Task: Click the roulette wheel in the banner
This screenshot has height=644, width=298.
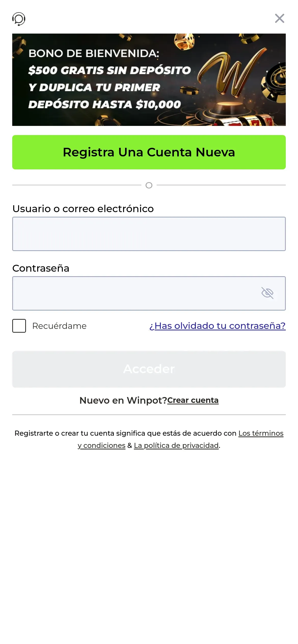Action: (x=276, y=81)
